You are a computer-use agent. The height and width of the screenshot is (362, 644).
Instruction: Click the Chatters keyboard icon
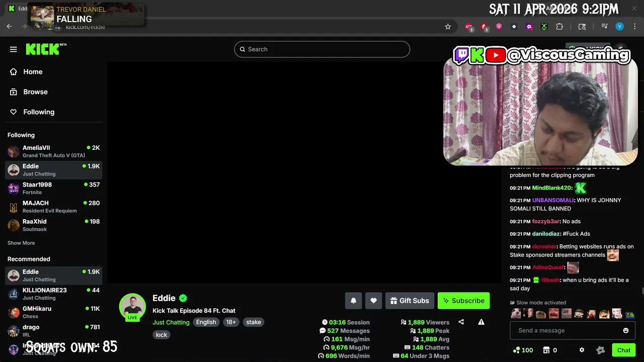pos(408,347)
